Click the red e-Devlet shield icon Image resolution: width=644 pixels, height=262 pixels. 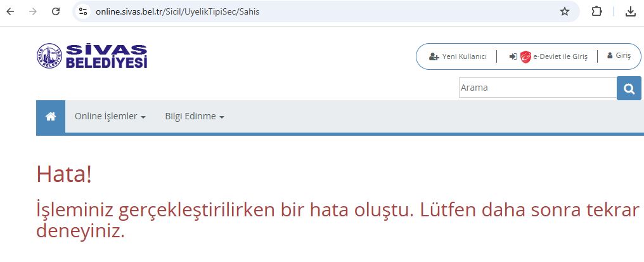525,56
